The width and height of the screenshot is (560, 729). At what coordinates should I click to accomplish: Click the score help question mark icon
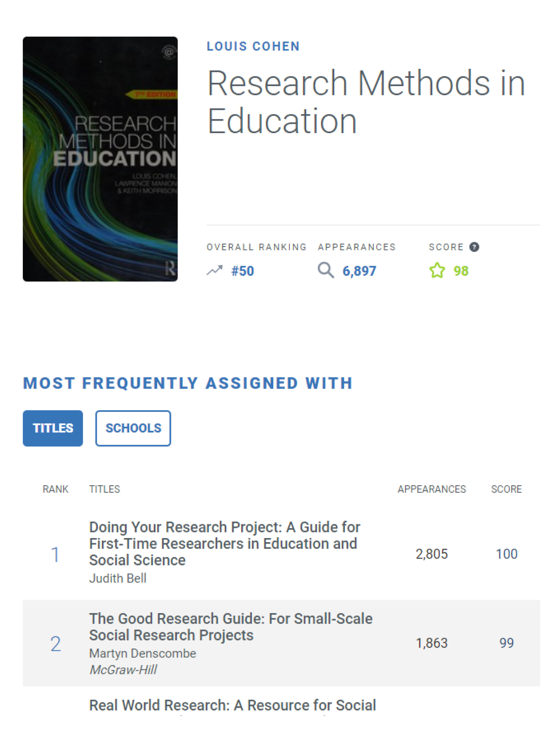click(474, 247)
